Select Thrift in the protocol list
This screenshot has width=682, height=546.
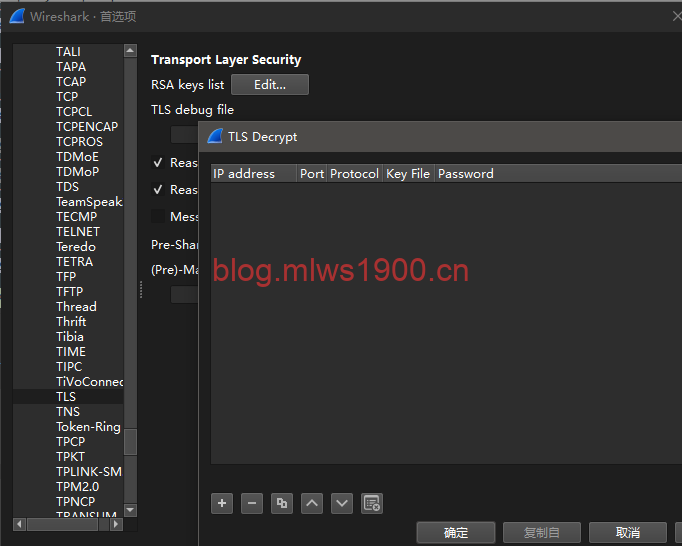(x=71, y=322)
